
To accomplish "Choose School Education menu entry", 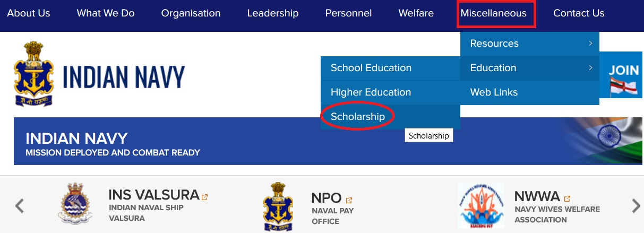I will (371, 68).
